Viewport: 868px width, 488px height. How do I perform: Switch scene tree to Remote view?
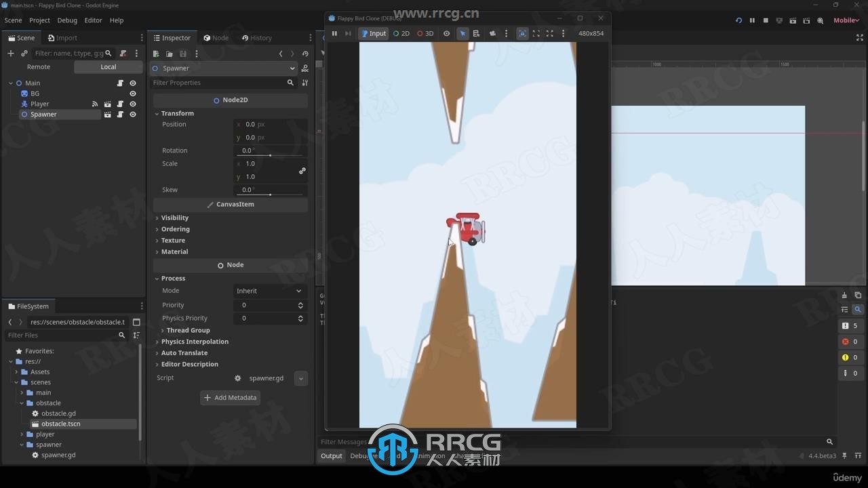[x=39, y=67]
